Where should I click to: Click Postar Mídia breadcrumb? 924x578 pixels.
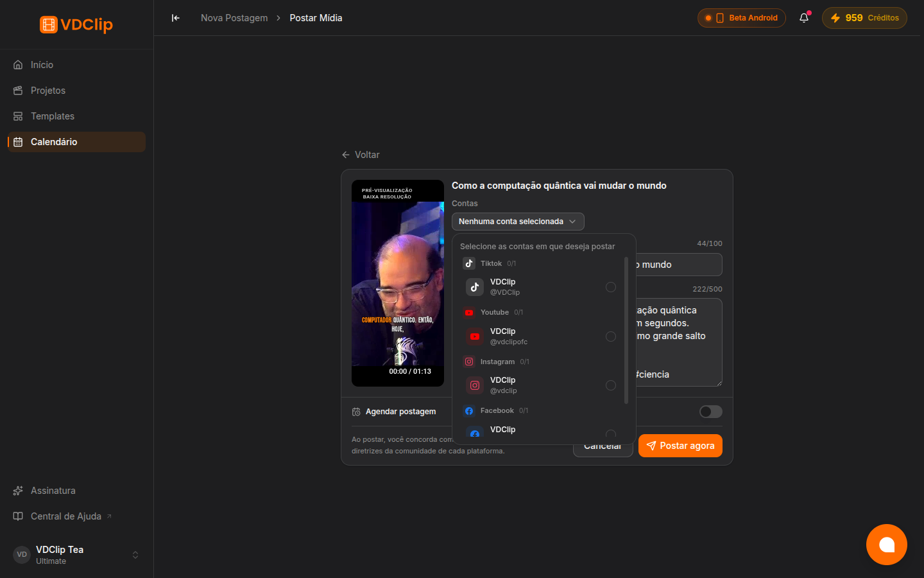pyautogui.click(x=316, y=18)
